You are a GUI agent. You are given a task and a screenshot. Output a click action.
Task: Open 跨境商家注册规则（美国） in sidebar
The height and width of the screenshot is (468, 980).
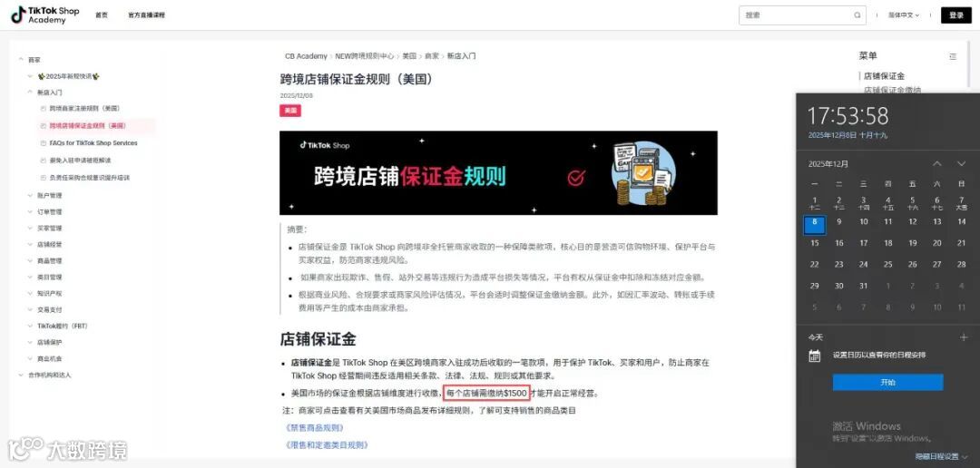84,108
